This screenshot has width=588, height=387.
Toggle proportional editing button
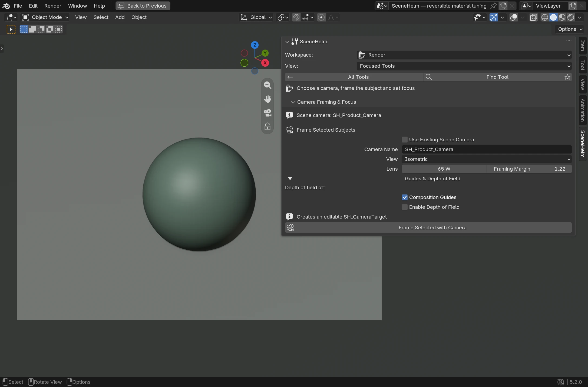321,17
